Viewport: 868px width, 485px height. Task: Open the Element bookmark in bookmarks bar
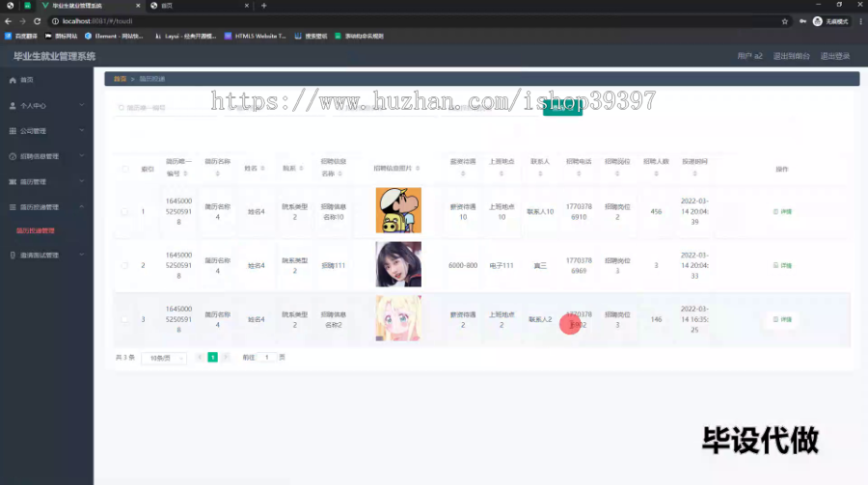click(114, 36)
